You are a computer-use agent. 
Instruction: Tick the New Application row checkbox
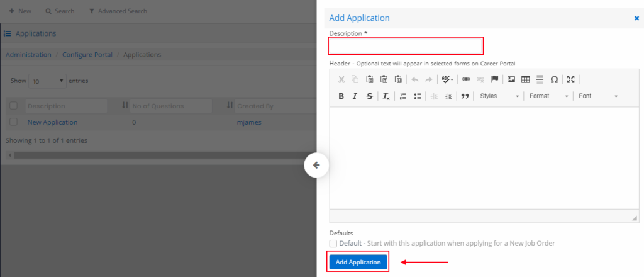pyautogui.click(x=14, y=122)
